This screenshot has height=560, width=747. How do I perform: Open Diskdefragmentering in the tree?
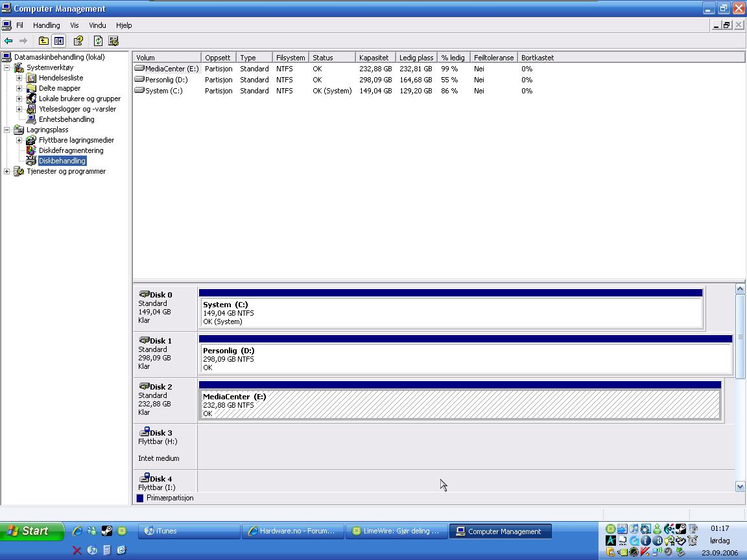pyautogui.click(x=71, y=150)
